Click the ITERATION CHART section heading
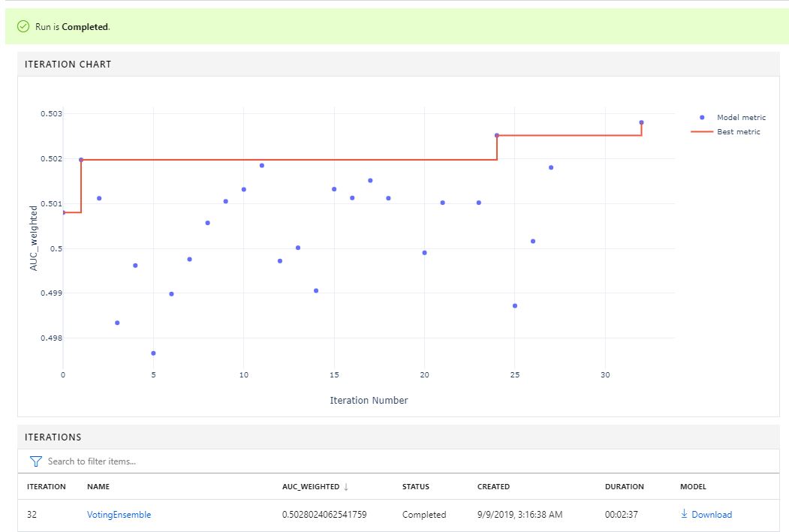Screen dimensions: 789x532 coord(68,65)
